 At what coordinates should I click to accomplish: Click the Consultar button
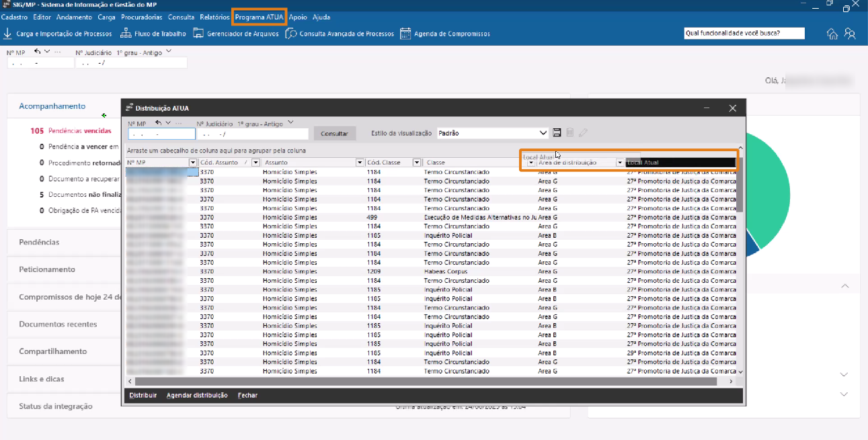click(334, 134)
